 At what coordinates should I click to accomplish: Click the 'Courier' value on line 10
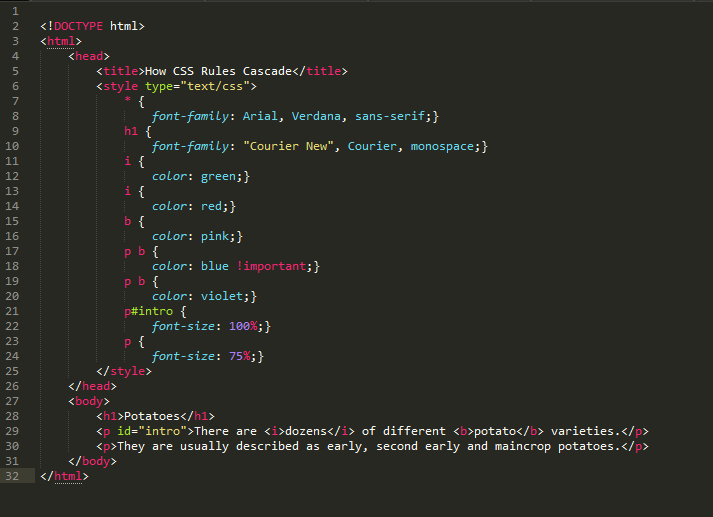pos(372,146)
